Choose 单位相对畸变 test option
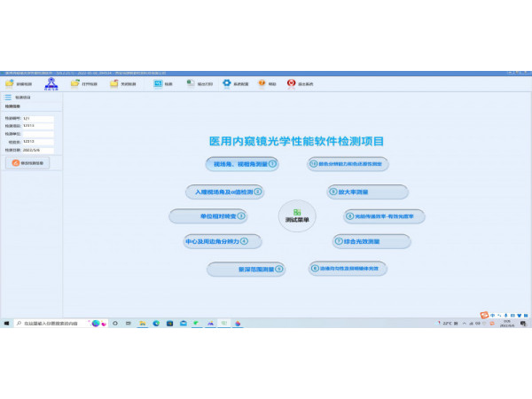This screenshot has width=532, height=399. coord(207,215)
